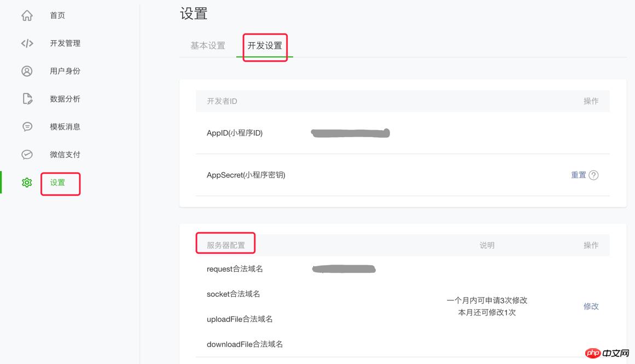Click the WeChat Pay icon
Image resolution: width=635 pixels, height=364 pixels.
(27, 155)
